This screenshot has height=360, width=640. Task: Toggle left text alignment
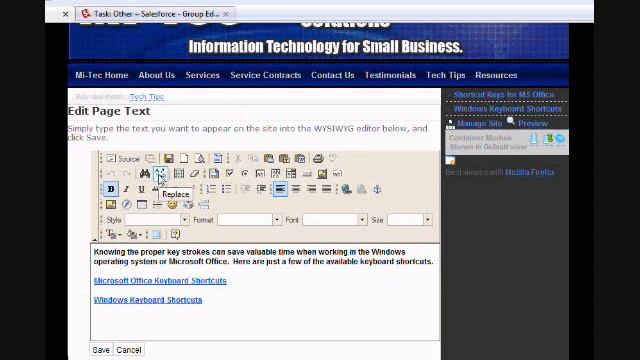point(280,189)
